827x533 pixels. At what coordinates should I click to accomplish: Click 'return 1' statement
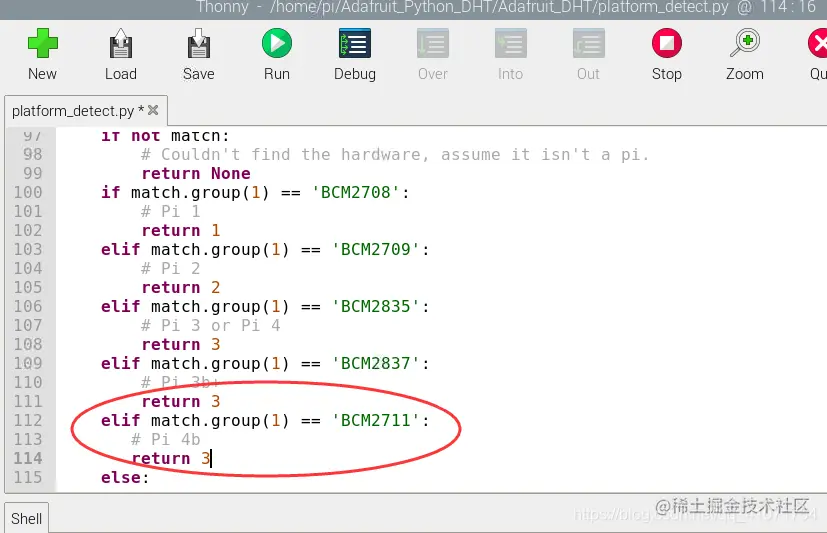[181, 230]
